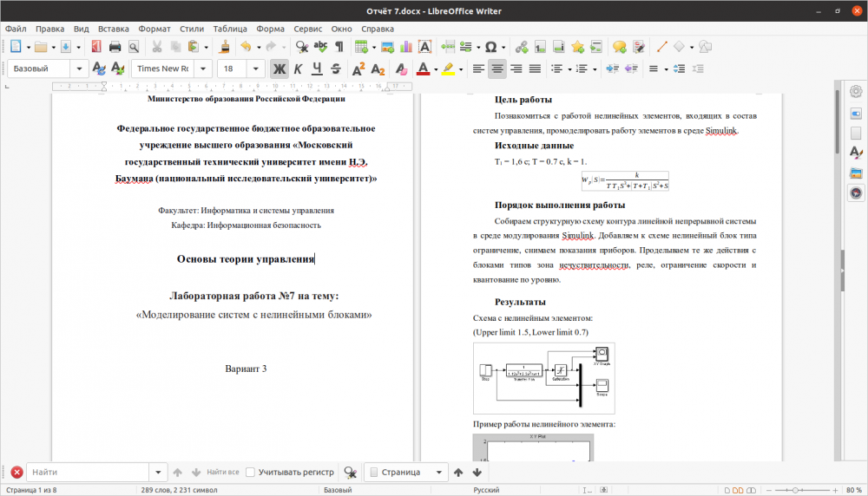Click the "Найти все" button
The image size is (868, 496).
(222, 472)
